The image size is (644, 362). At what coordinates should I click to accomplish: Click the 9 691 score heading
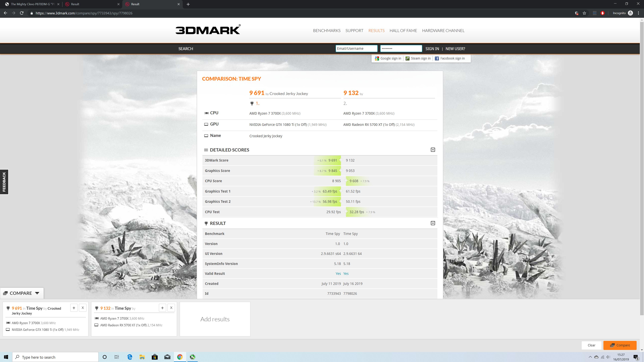coord(257,93)
